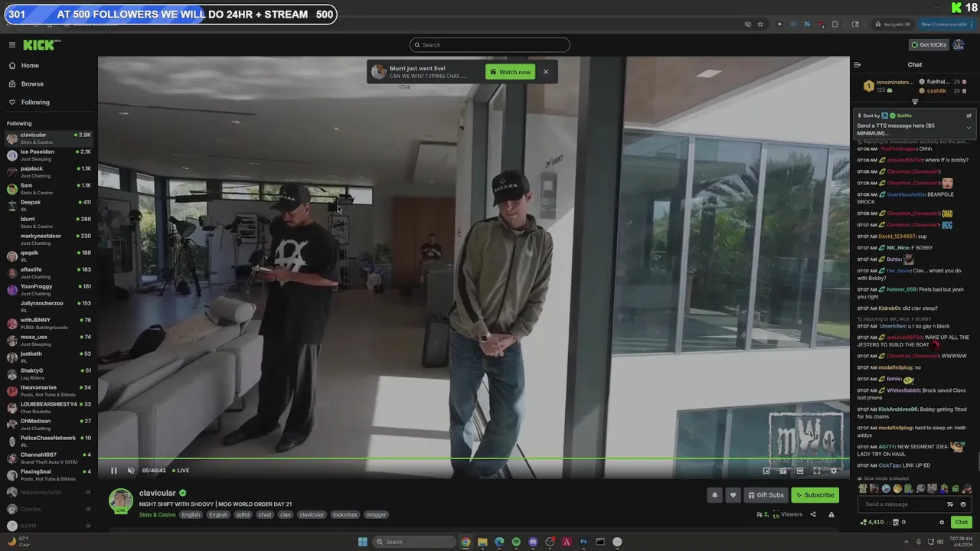Screen dimensions: 980x551
Task: Toggle fullscreen video
Action: 817,471
